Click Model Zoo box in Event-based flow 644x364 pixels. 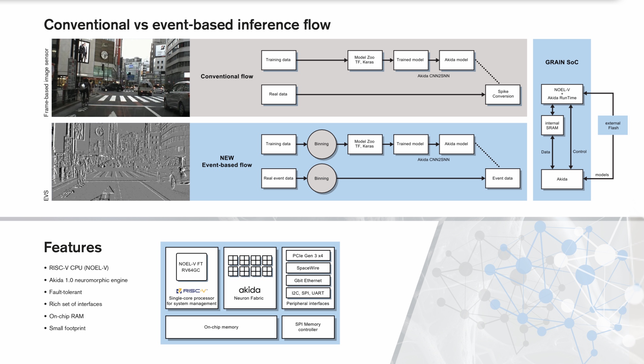pos(365,144)
